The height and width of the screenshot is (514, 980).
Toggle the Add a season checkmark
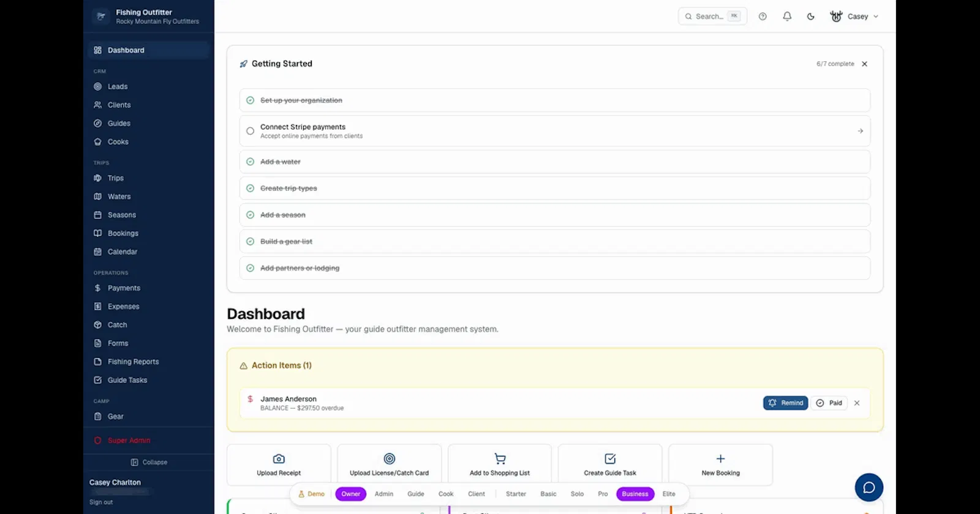[250, 215]
